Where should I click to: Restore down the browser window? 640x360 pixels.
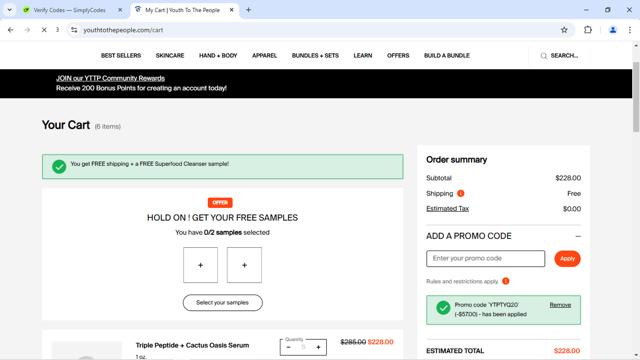(x=608, y=10)
